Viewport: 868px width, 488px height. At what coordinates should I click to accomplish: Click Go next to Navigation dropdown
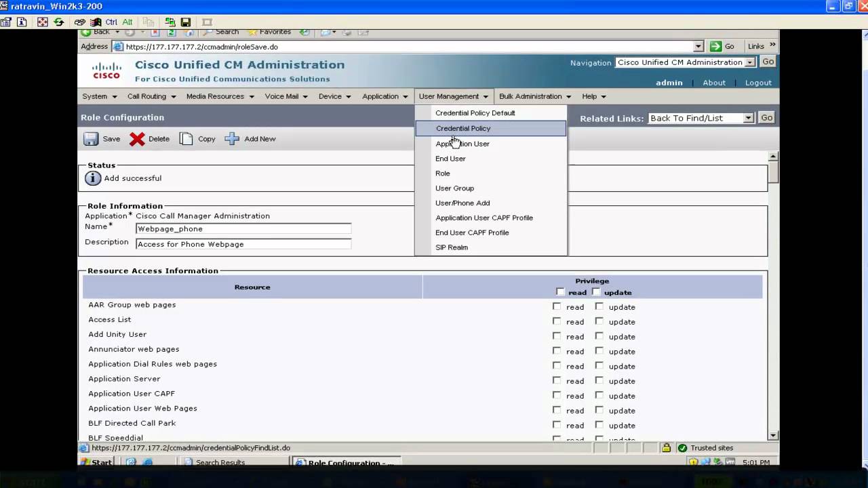coord(768,62)
